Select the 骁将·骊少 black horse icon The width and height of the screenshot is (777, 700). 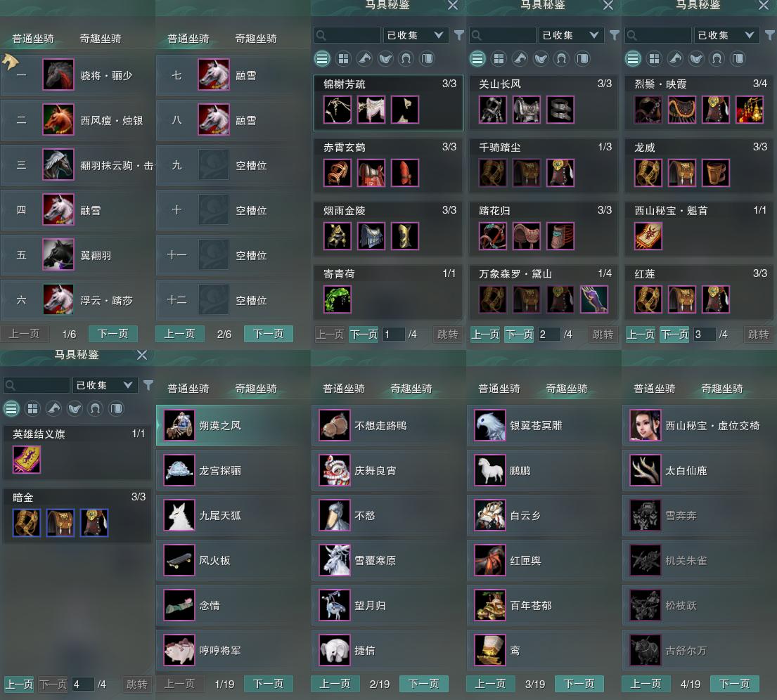(58, 74)
